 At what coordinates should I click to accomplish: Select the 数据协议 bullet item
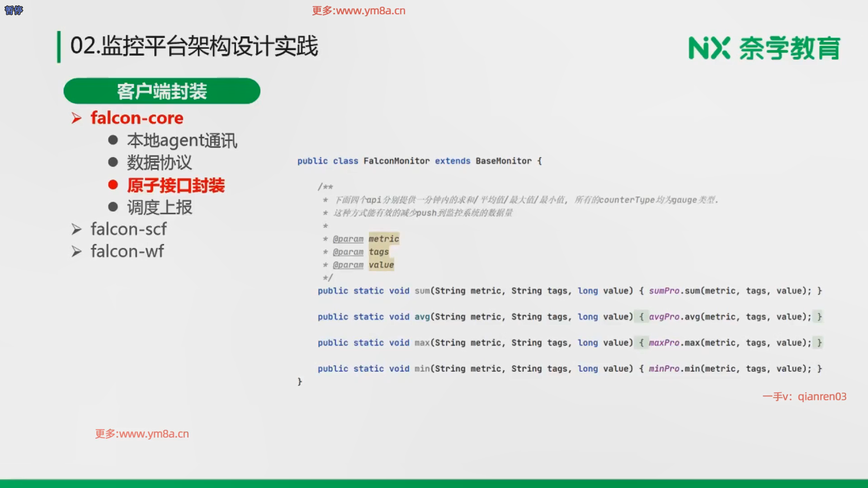click(159, 163)
